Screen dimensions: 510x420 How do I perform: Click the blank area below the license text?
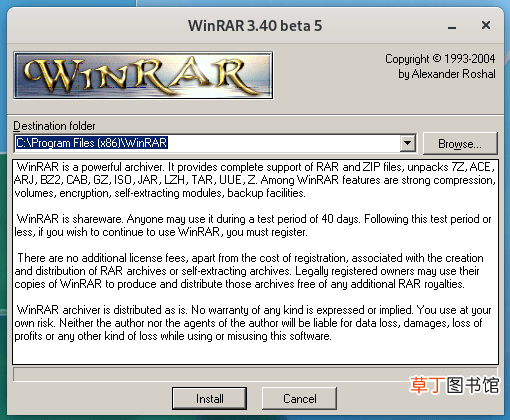tap(255, 353)
